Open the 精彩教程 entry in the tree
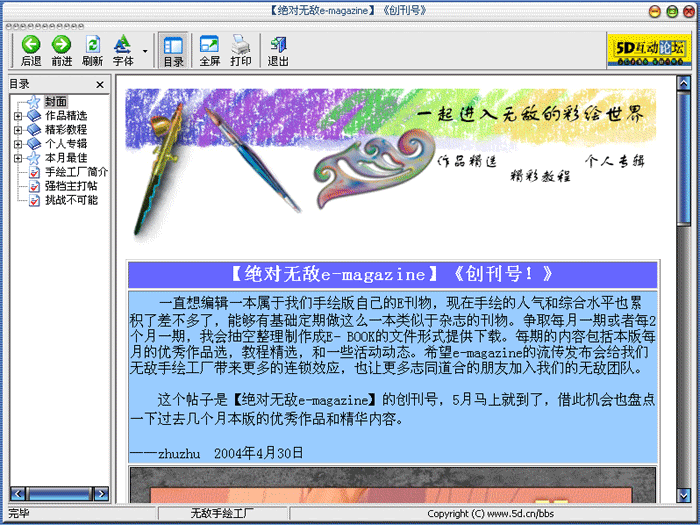Screen dimensions: 700x525 66,130
